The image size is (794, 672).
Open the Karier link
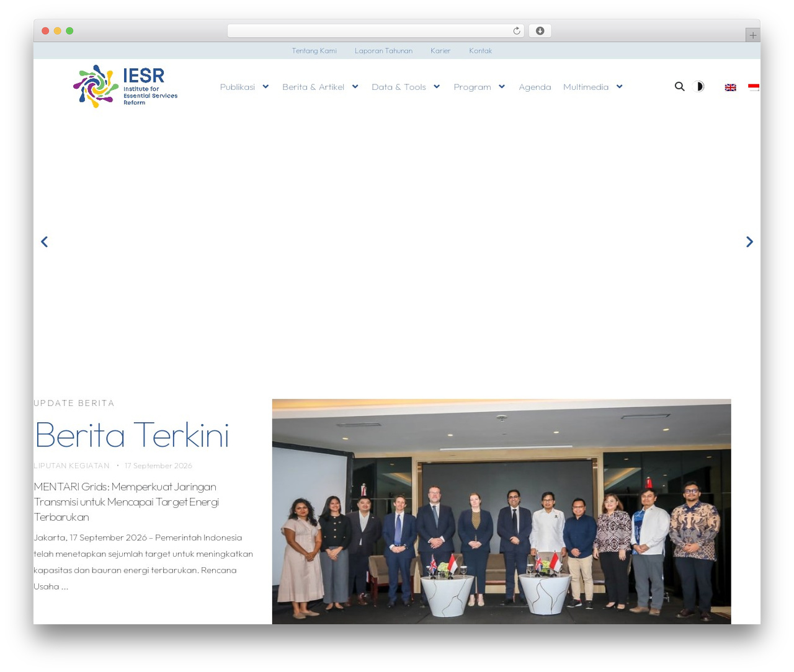440,51
